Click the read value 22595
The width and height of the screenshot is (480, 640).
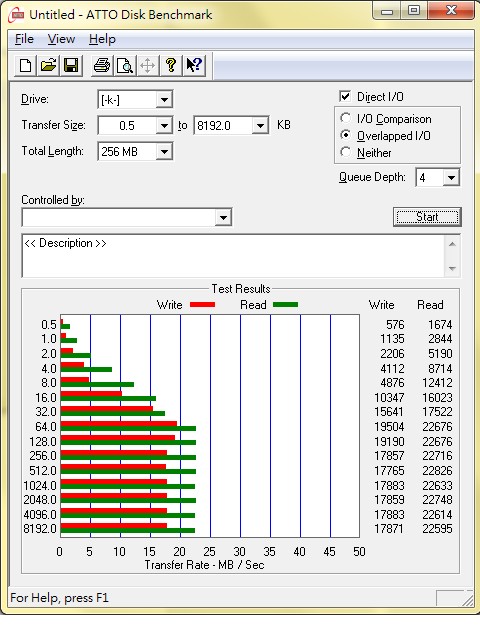(437, 529)
